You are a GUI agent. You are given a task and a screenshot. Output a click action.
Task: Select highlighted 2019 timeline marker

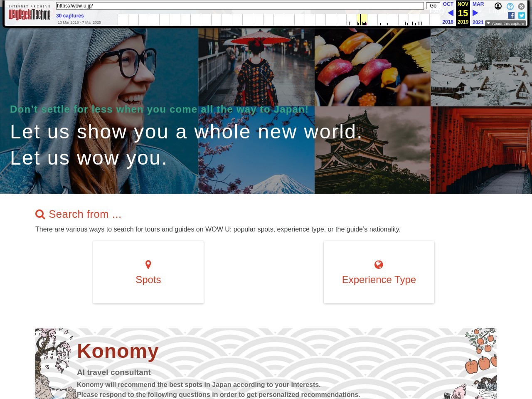coord(362,20)
